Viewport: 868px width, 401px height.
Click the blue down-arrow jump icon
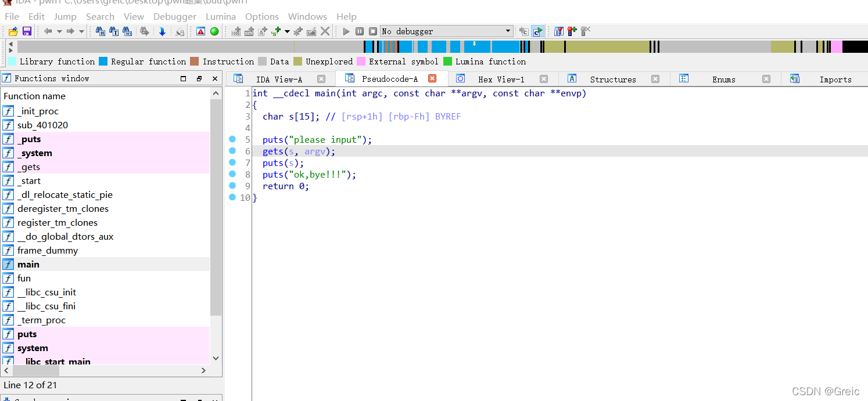[162, 31]
